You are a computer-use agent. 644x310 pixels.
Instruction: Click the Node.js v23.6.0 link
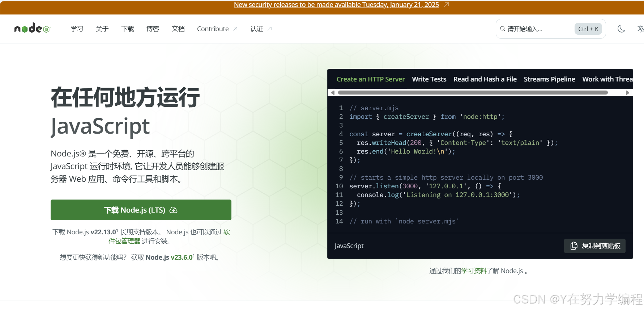[169, 257]
